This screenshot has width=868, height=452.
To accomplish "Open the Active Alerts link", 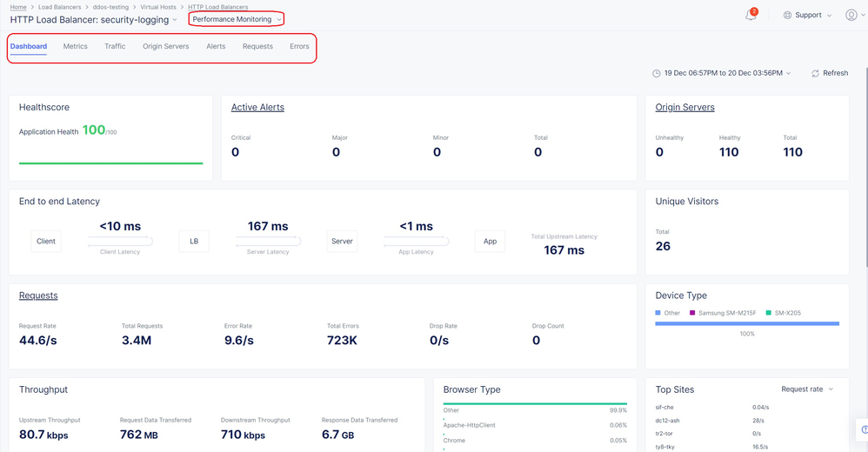I will (257, 108).
